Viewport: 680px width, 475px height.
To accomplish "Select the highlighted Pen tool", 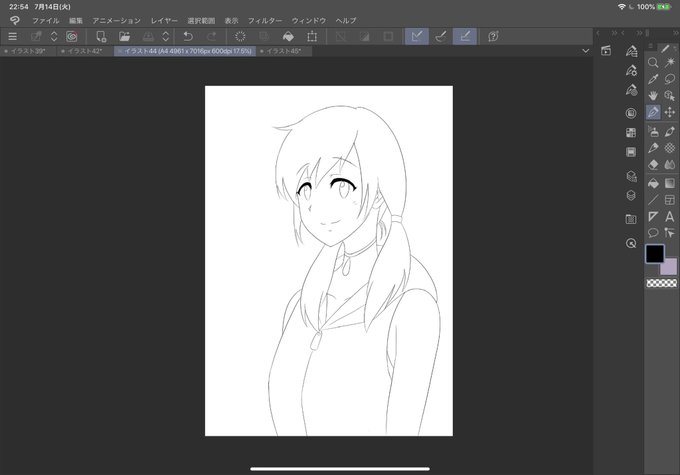I will tap(653, 112).
